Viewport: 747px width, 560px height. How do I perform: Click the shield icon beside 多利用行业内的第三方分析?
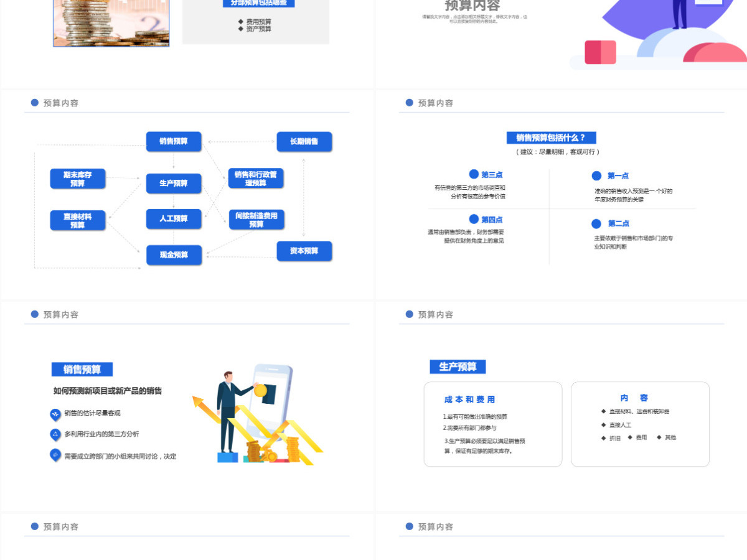click(x=55, y=434)
